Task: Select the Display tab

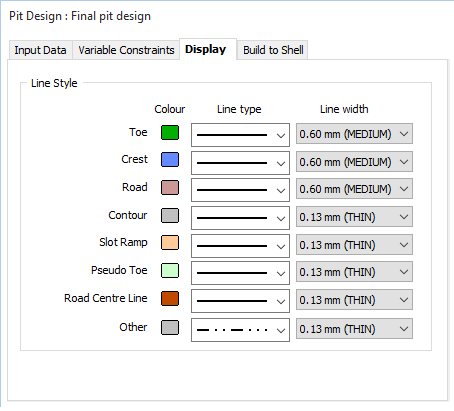Action: point(208,49)
